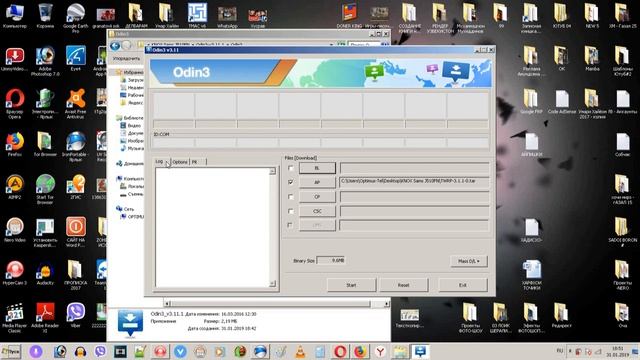This screenshot has width=640, height=360.
Task: Click the CP file browse button
Action: pyautogui.click(x=317, y=197)
